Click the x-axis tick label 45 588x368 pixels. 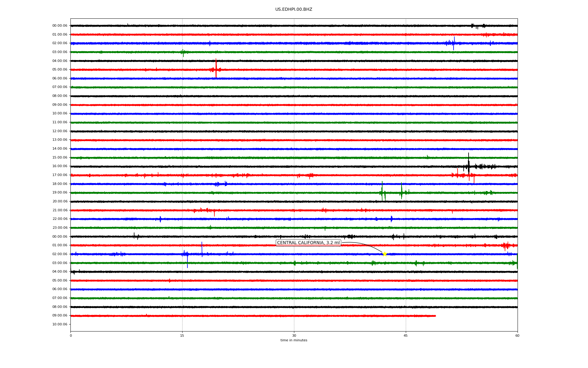405,335
